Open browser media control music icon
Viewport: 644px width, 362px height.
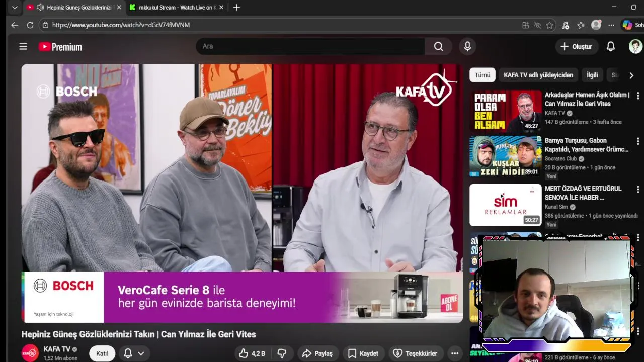pos(566,25)
